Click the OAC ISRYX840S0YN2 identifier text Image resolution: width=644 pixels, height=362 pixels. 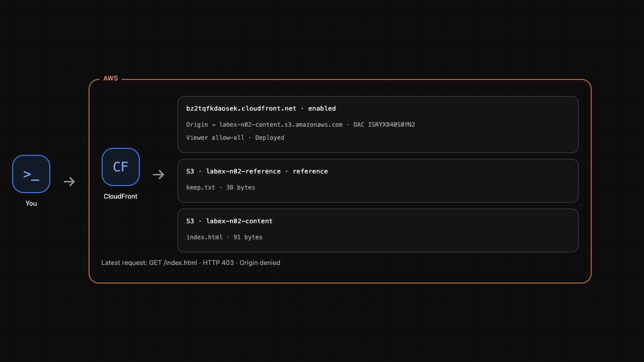[384, 125]
